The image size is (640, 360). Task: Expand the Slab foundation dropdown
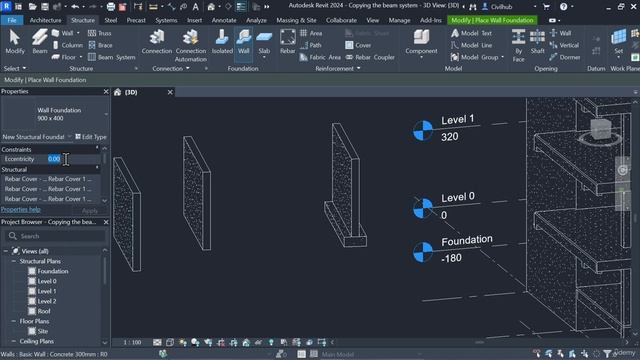(264, 57)
